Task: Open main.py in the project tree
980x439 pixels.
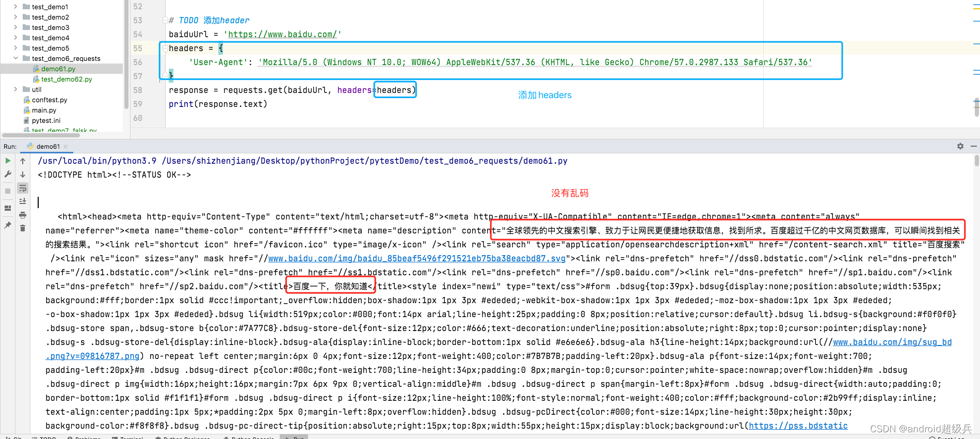Action: [44, 110]
